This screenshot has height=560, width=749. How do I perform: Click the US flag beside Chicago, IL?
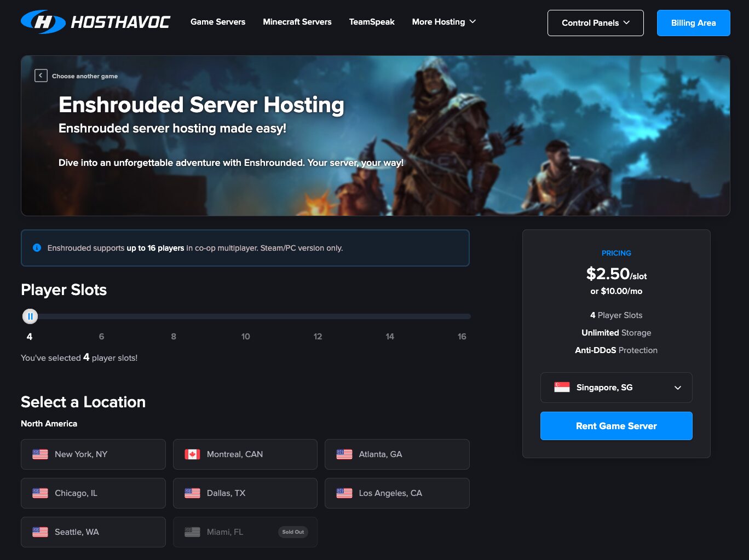click(x=40, y=493)
